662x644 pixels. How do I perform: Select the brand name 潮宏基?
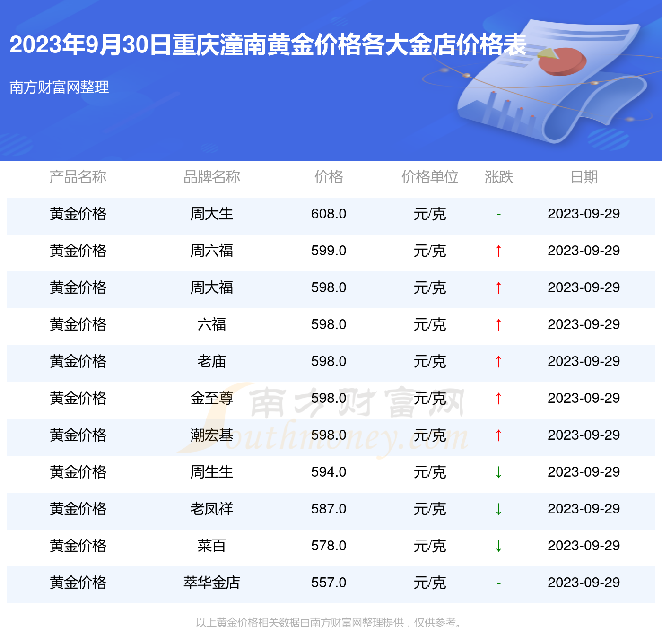212,435
